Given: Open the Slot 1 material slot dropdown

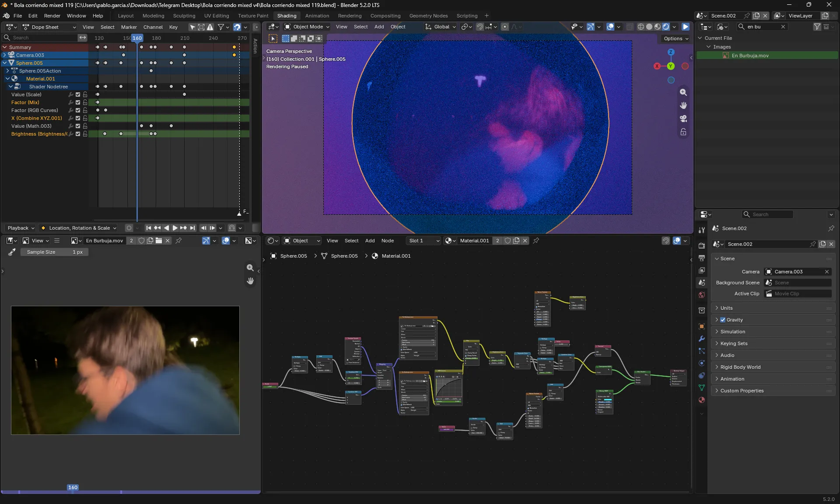Looking at the screenshot, I should tap(423, 241).
